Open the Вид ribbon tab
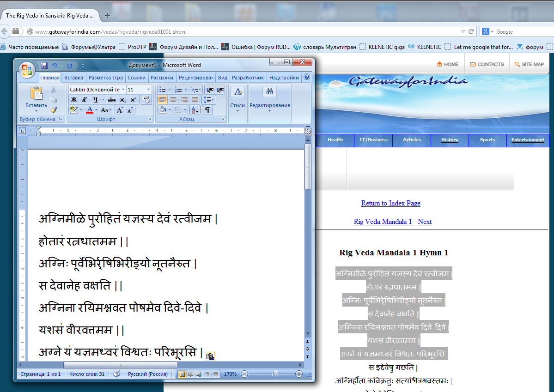This screenshot has width=554, height=392. pos(223,78)
